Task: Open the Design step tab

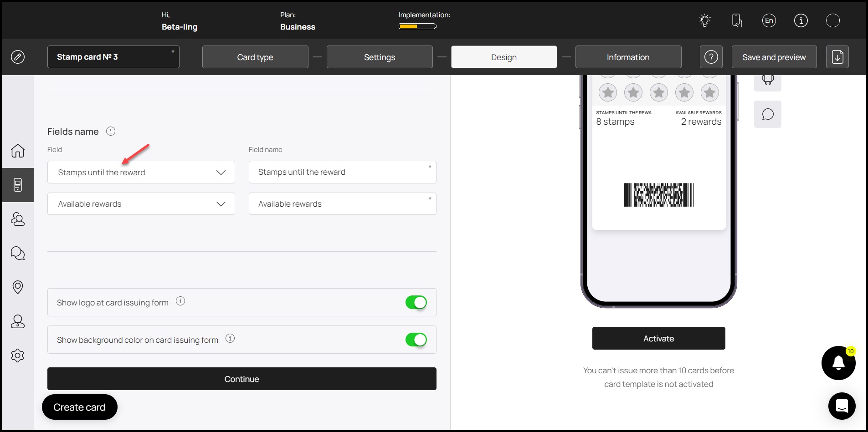Action: (x=504, y=57)
